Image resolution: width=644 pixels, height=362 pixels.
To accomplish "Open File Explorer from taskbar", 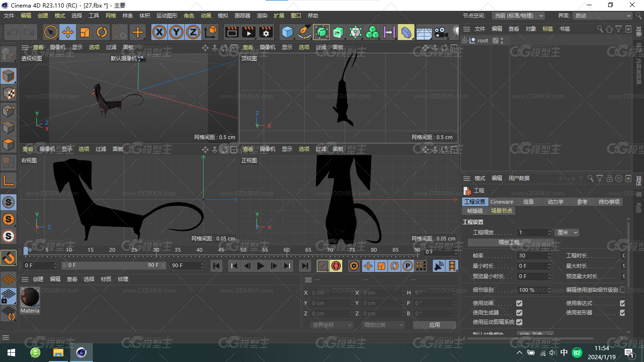I will 58,353.
